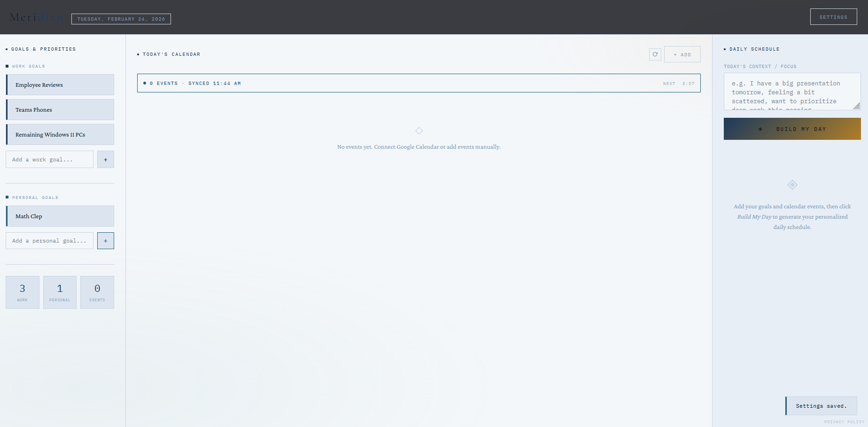Select the Math Clep personal goal
Image resolution: width=868 pixels, height=427 pixels.
point(60,216)
